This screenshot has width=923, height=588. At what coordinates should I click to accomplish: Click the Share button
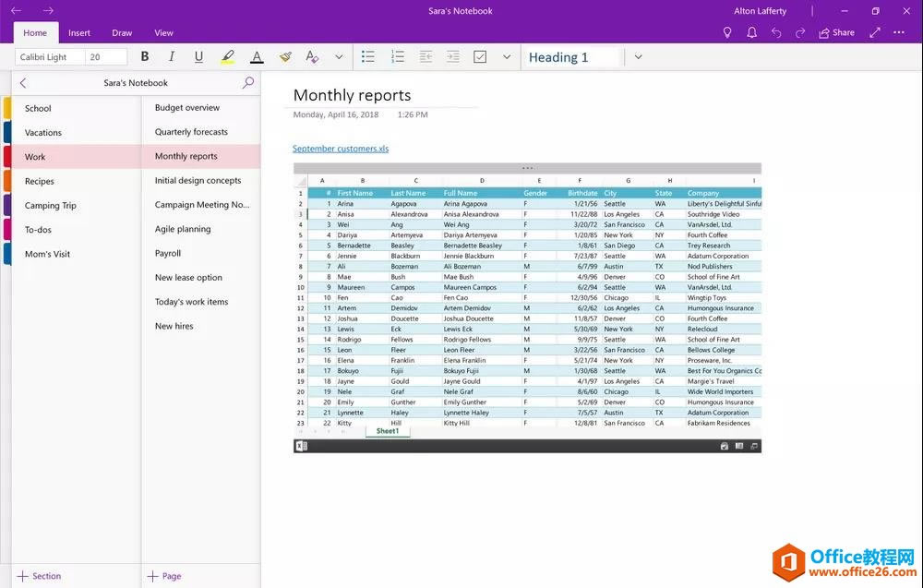835,32
